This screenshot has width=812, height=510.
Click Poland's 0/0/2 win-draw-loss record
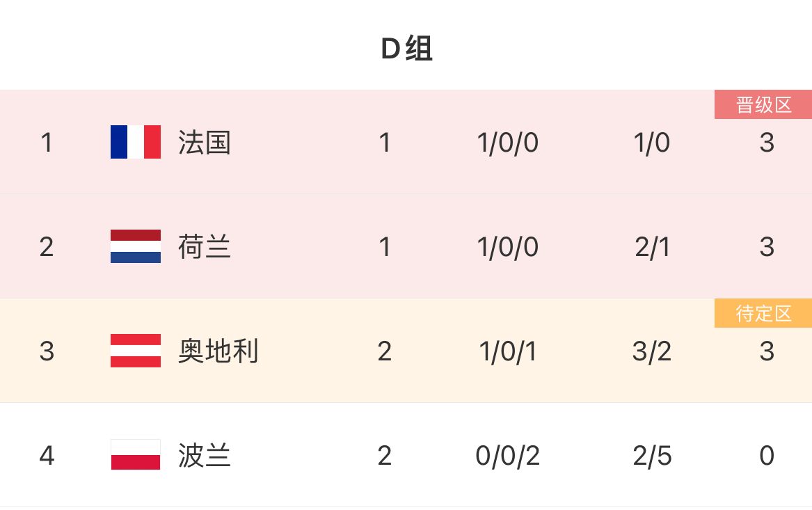tap(507, 456)
